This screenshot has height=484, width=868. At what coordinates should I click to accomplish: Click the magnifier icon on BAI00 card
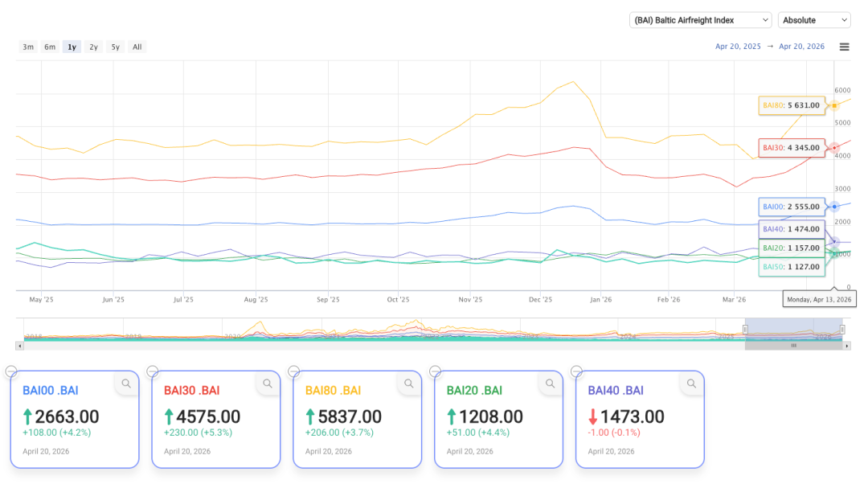[126, 384]
